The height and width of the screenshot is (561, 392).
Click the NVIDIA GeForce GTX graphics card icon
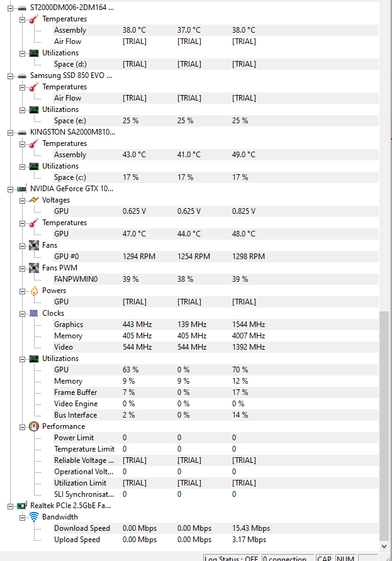pyautogui.click(x=21, y=189)
